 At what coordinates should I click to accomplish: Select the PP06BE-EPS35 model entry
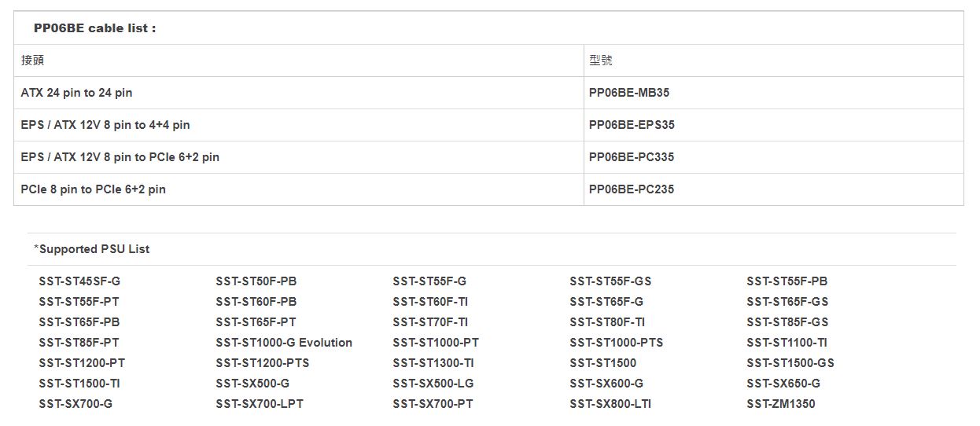[632, 125]
